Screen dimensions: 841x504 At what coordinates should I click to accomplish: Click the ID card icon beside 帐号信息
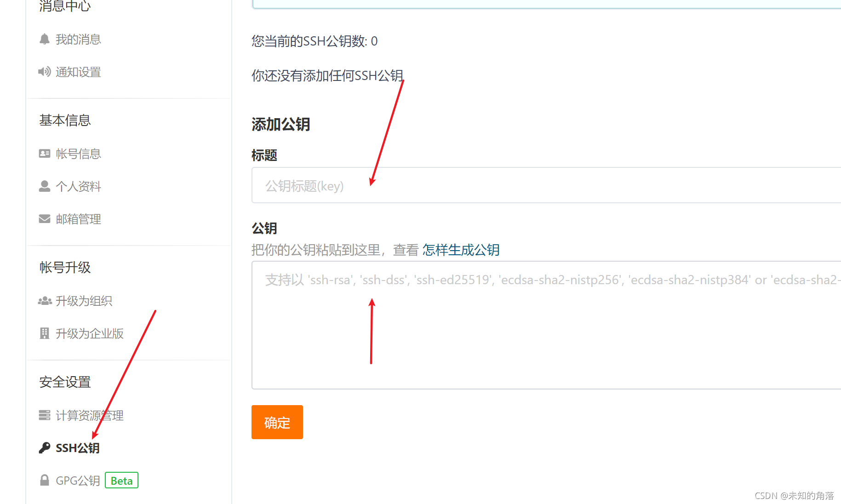click(x=45, y=154)
